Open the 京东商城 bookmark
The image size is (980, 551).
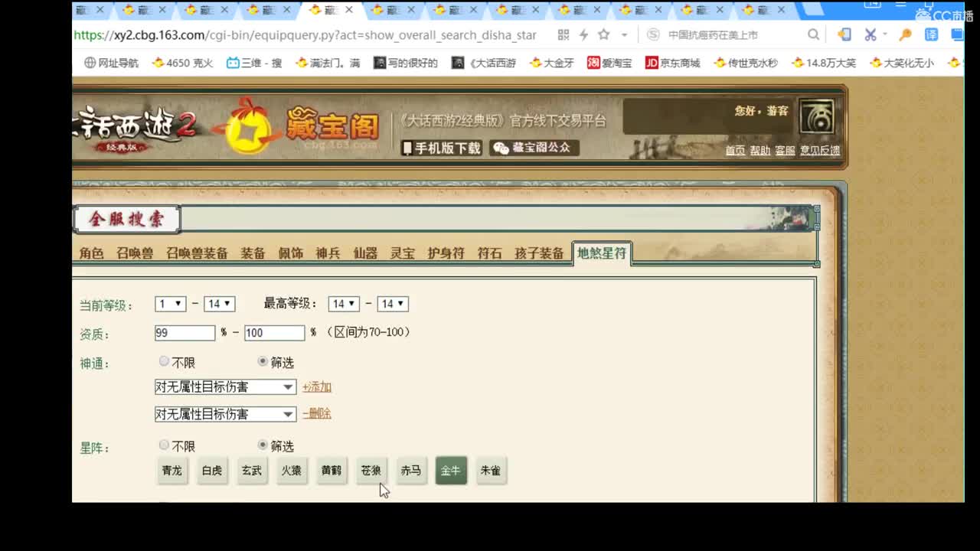click(673, 63)
